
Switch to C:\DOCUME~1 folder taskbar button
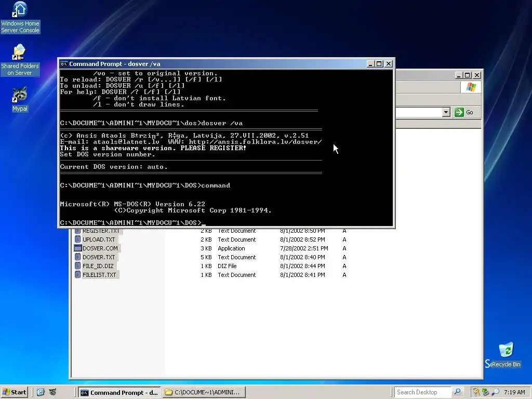[204, 393]
